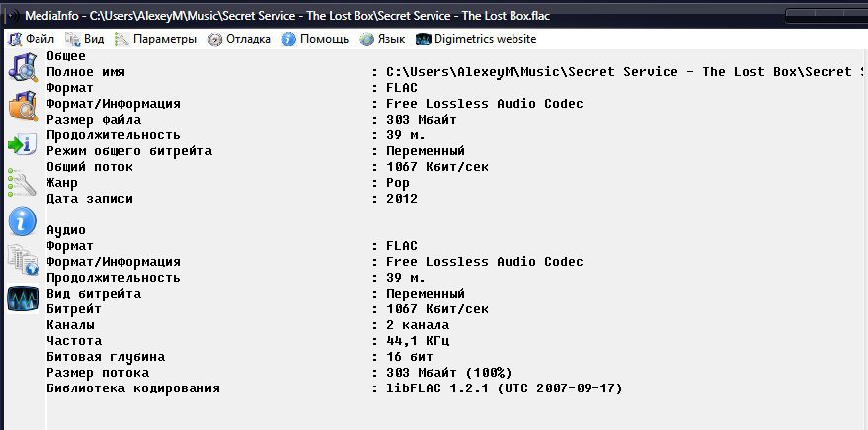Click the export icon with green arrow

tap(22, 144)
